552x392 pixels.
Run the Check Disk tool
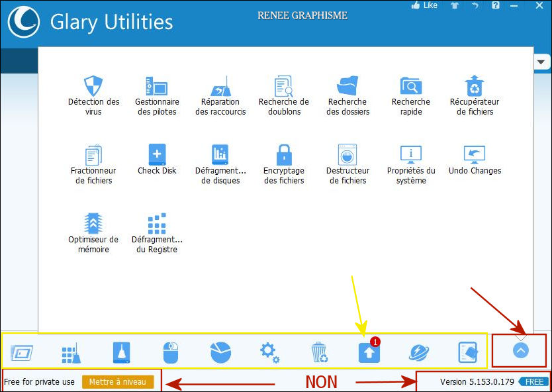point(157,159)
